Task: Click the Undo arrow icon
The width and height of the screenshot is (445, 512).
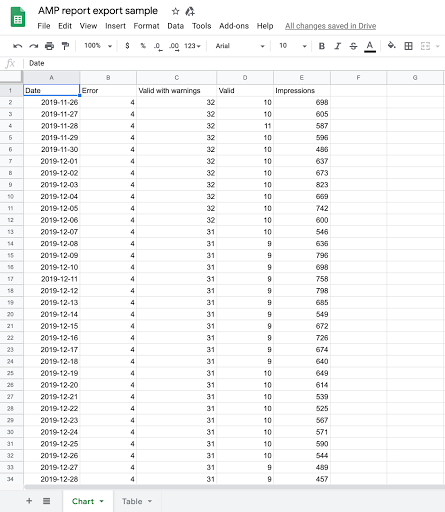Action: (18, 46)
